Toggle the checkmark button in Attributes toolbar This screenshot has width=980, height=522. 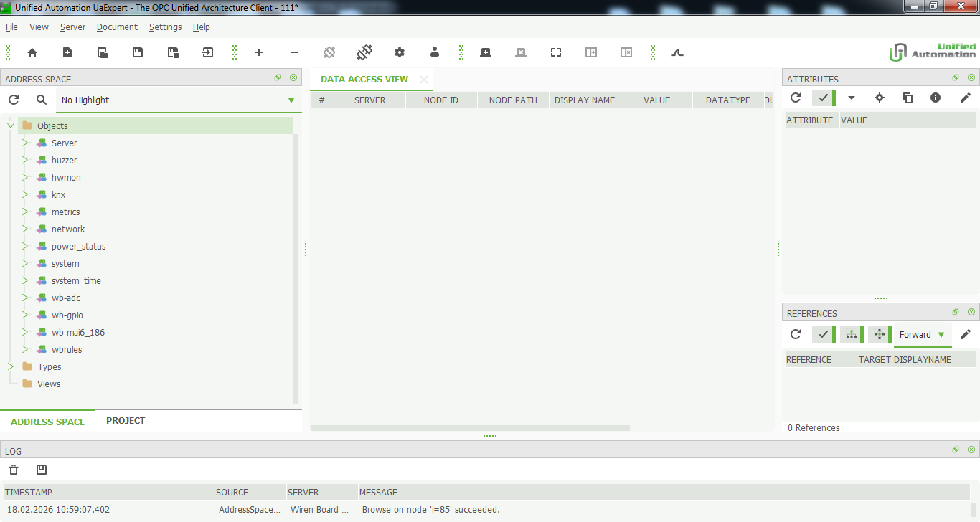coord(823,98)
